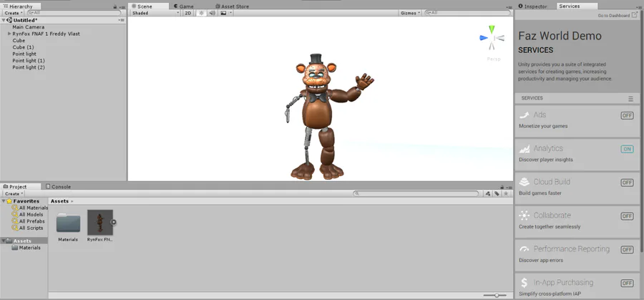Viewport: 644px width, 300px height.
Task: Toggle Ads service OFF switch
Action: 627,115
